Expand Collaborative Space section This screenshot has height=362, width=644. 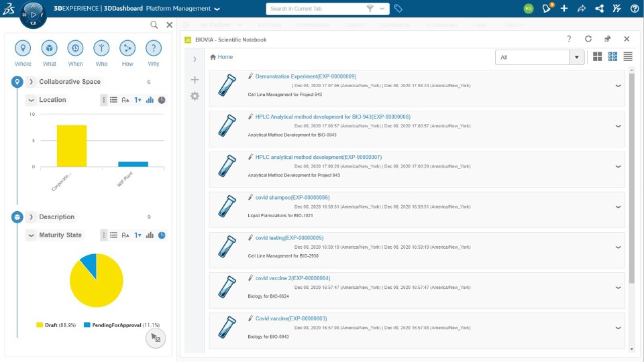pyautogui.click(x=31, y=82)
